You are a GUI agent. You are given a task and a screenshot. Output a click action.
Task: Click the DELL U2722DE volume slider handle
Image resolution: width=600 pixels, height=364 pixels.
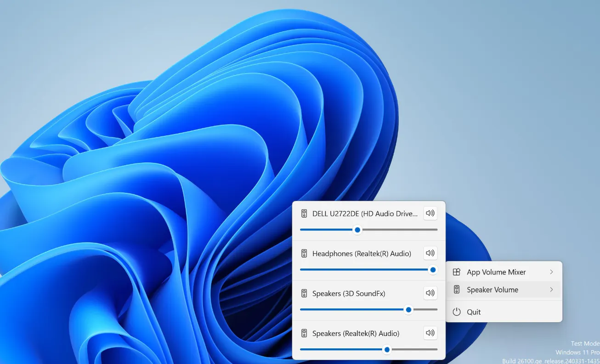click(357, 230)
